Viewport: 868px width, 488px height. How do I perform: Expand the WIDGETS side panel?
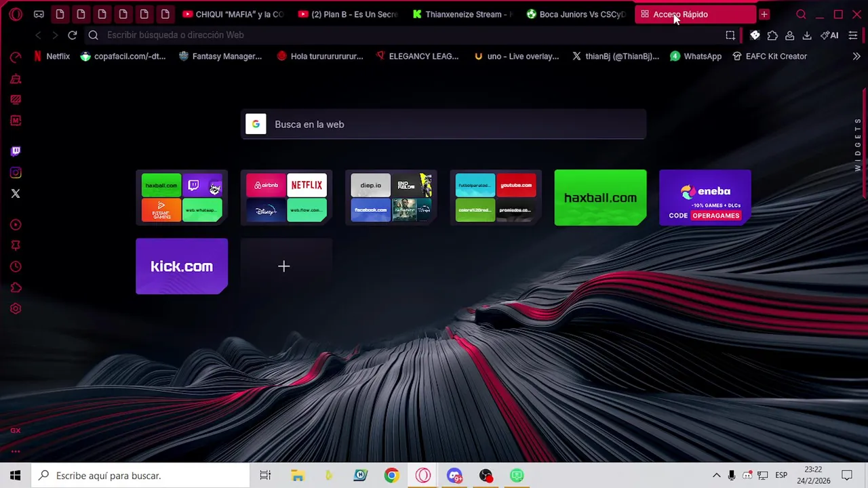pyautogui.click(x=858, y=144)
